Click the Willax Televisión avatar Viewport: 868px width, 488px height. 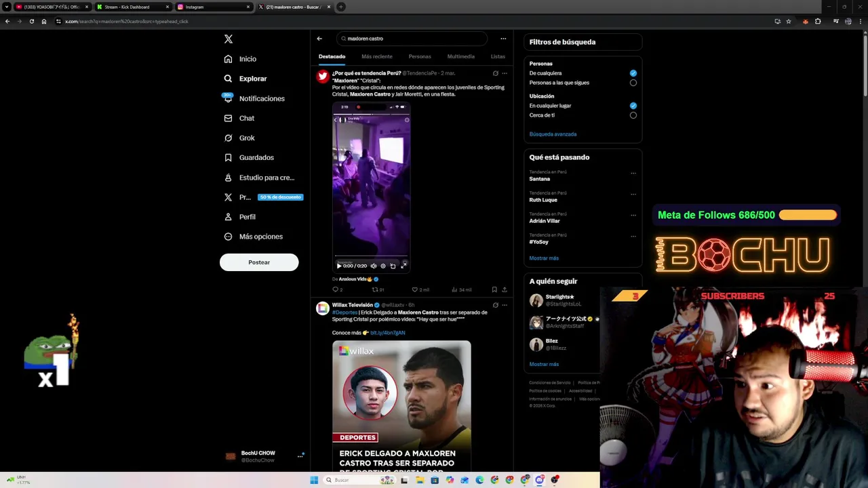point(323,308)
